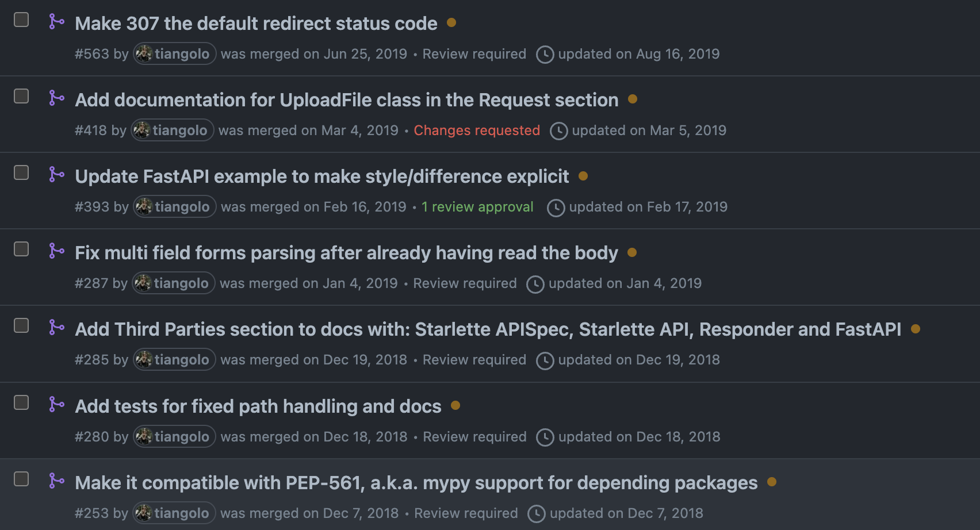This screenshot has width=980, height=530.
Task: Click 'Review required' on PR #253
Action: [466, 513]
